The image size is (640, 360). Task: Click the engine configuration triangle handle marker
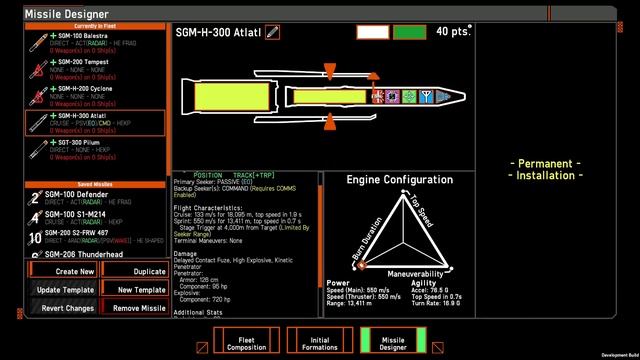[362, 265]
